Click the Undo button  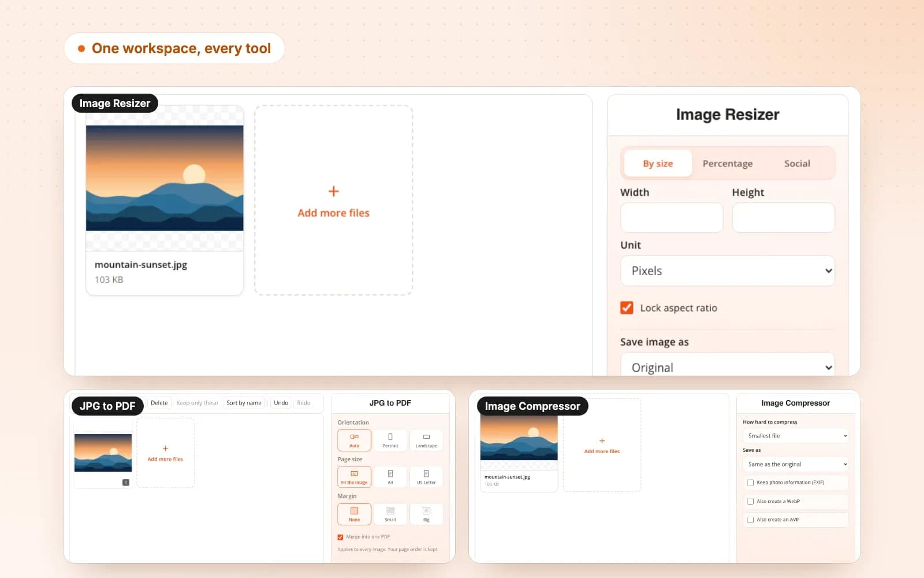(281, 403)
